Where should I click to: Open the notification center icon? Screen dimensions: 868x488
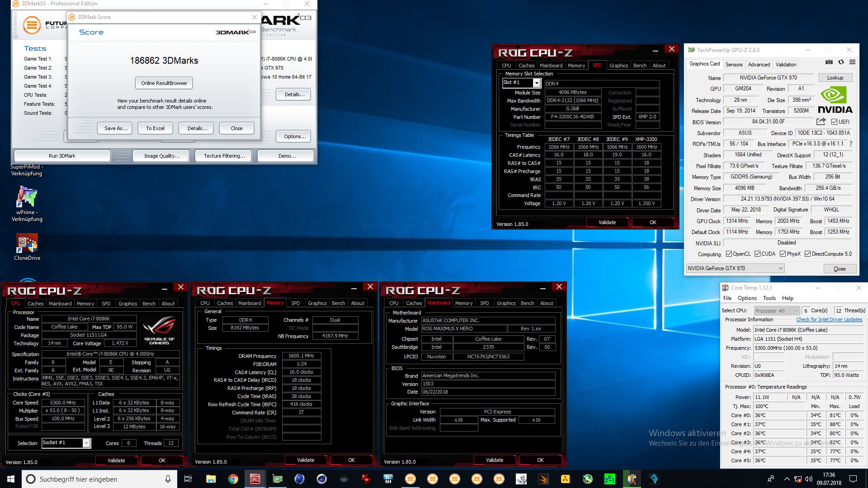[853, 479]
